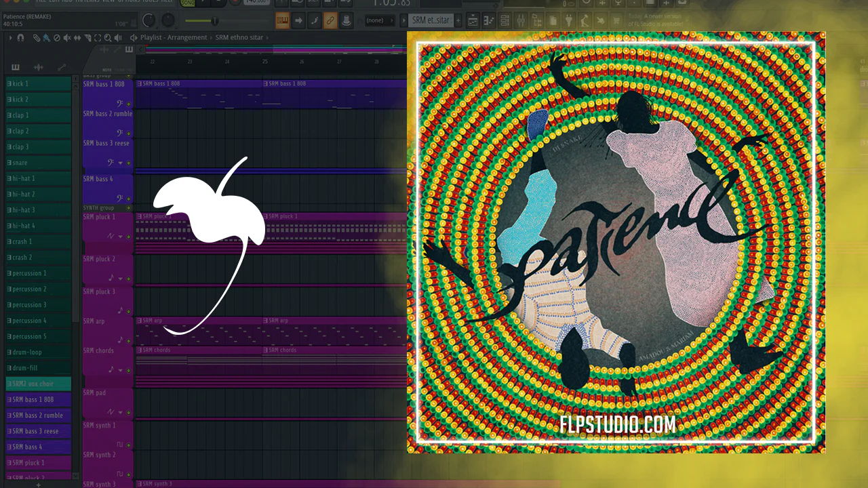The width and height of the screenshot is (868, 488).
Task: Select the playlist Slip tool
Action: pyautogui.click(x=77, y=38)
